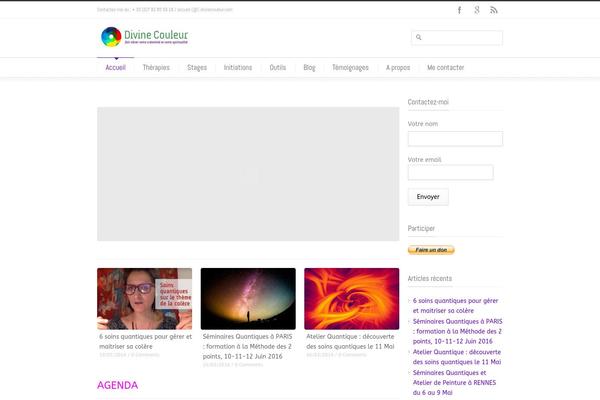Open the Blog menu item
The width and height of the screenshot is (600, 400).
(310, 68)
